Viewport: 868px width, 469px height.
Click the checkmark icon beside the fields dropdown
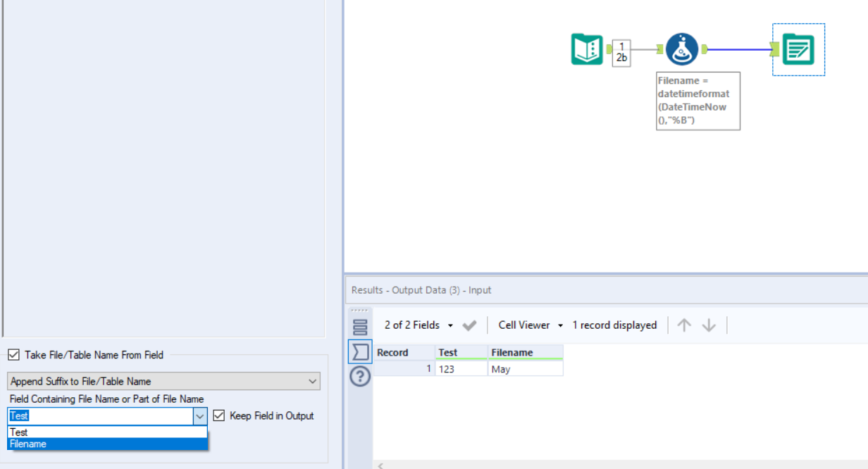pyautogui.click(x=469, y=325)
